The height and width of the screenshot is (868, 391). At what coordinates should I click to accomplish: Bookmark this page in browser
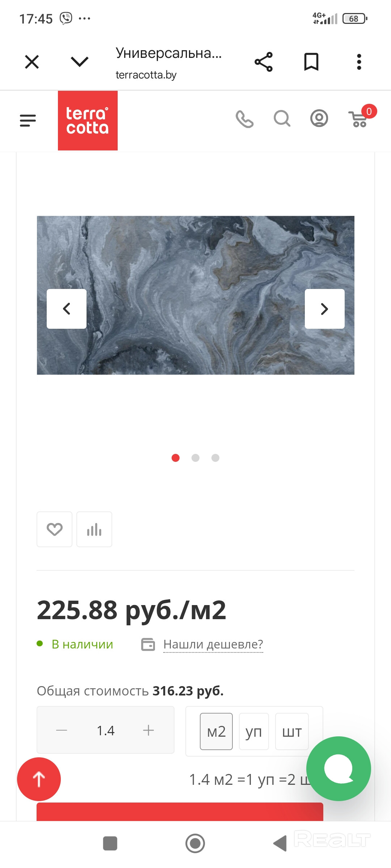click(311, 62)
